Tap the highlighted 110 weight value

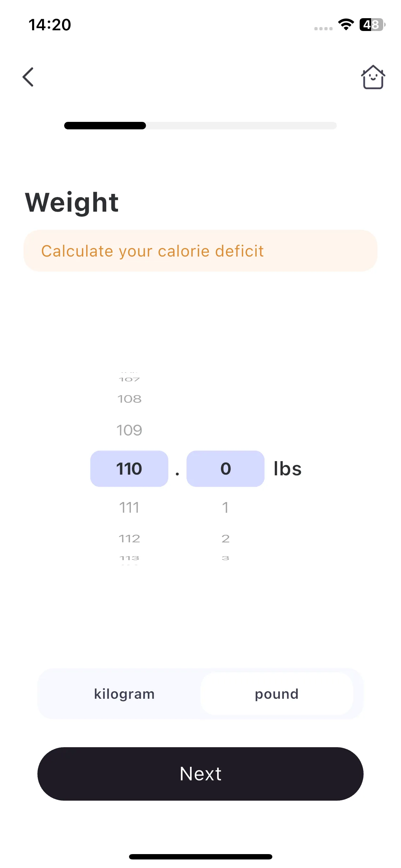(129, 469)
